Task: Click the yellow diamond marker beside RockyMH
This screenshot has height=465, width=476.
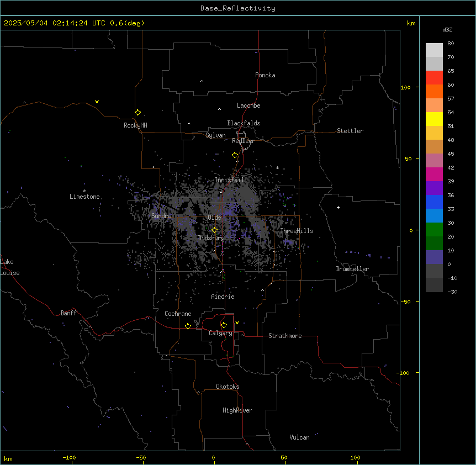Action: [138, 113]
